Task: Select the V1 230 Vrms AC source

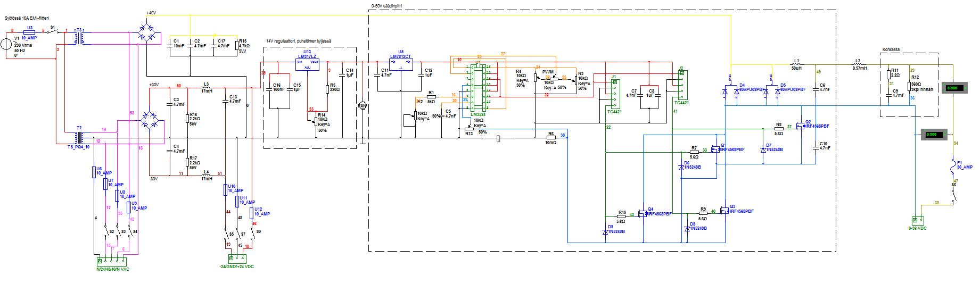Action: [x=6, y=44]
